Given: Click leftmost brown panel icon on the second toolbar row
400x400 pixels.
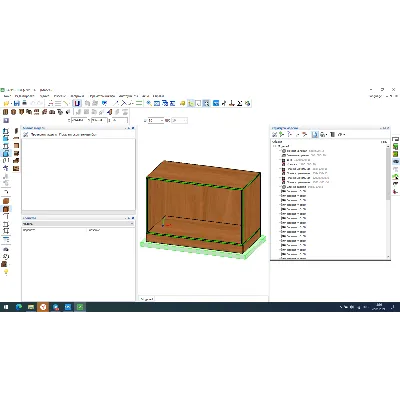Looking at the screenshot, I should (x=6, y=112).
